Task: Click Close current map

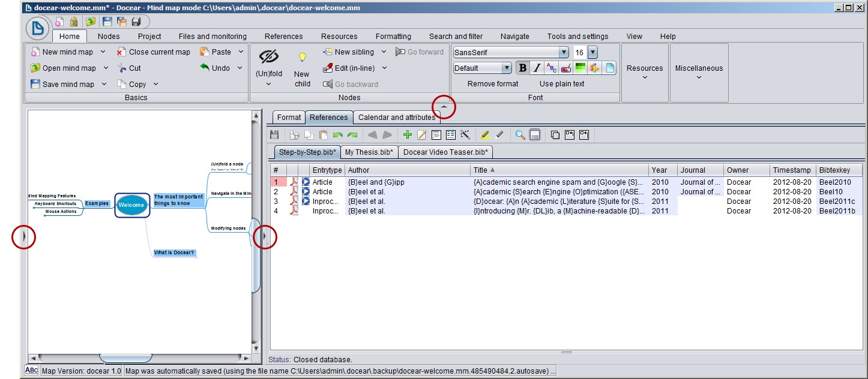Action: click(x=153, y=52)
